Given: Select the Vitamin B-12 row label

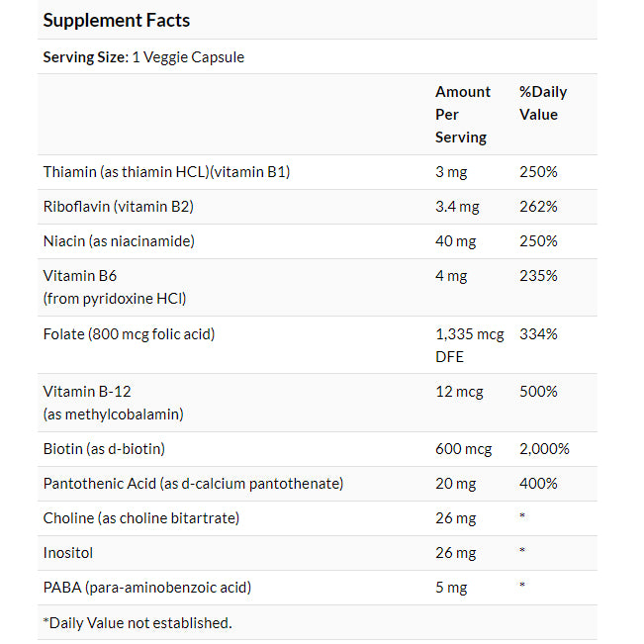Looking at the screenshot, I should [114, 403].
